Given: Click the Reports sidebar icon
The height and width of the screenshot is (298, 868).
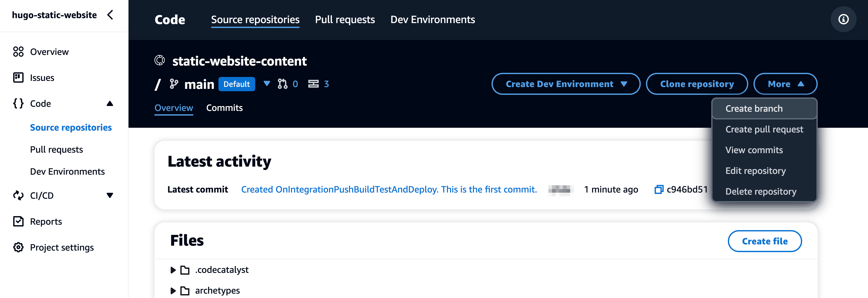Looking at the screenshot, I should [x=18, y=222].
